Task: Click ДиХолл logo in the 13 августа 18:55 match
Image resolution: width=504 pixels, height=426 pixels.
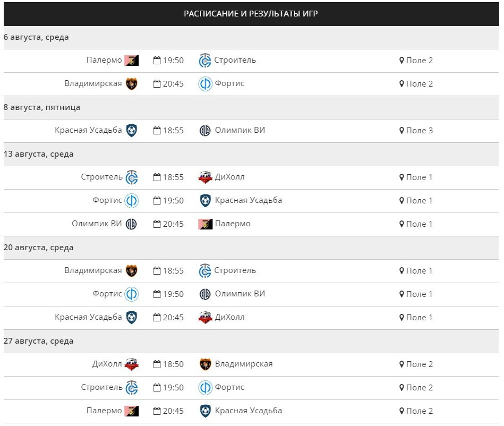Action: (205, 177)
